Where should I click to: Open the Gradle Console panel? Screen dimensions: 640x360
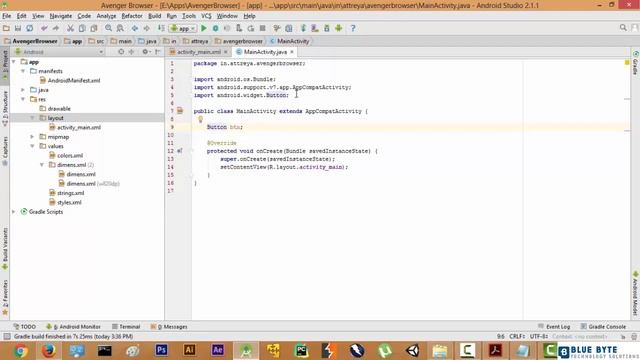tap(603, 327)
